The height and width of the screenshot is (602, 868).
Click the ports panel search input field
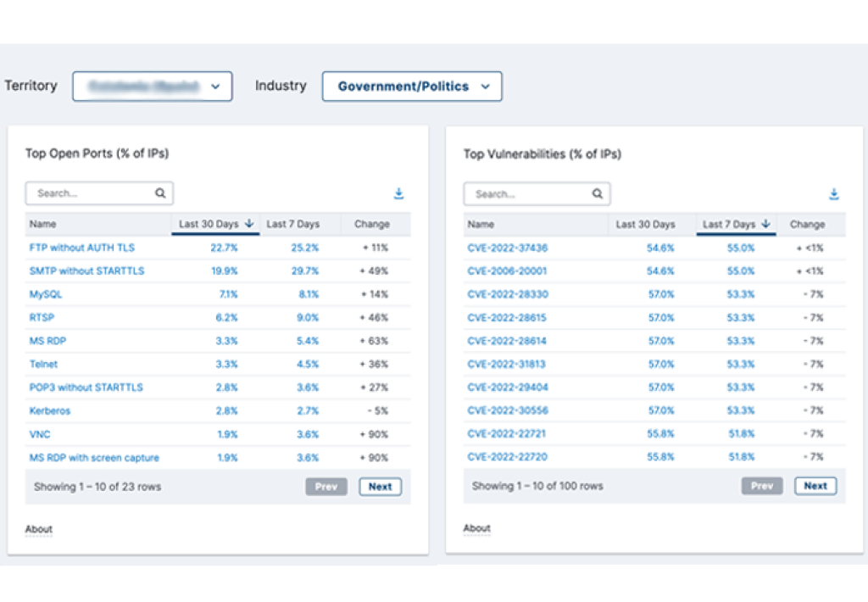tap(93, 193)
